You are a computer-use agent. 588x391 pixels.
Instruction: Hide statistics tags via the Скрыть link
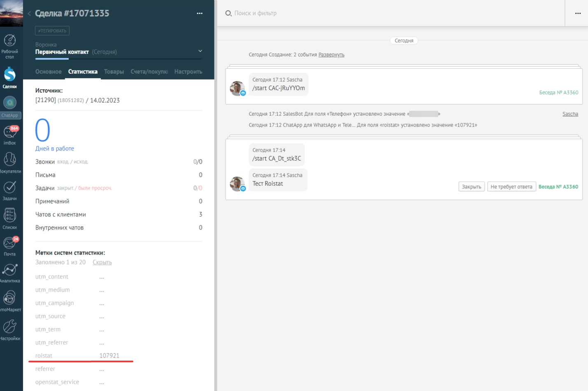tap(102, 262)
